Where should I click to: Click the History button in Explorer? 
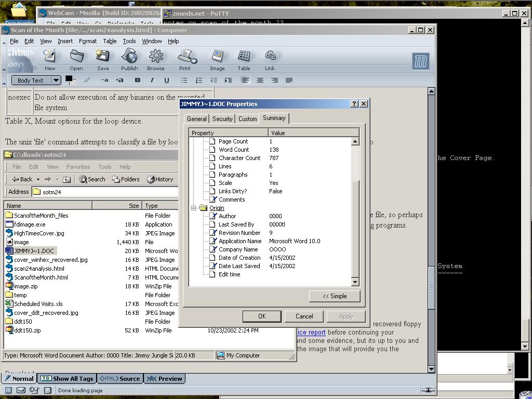coord(160,179)
